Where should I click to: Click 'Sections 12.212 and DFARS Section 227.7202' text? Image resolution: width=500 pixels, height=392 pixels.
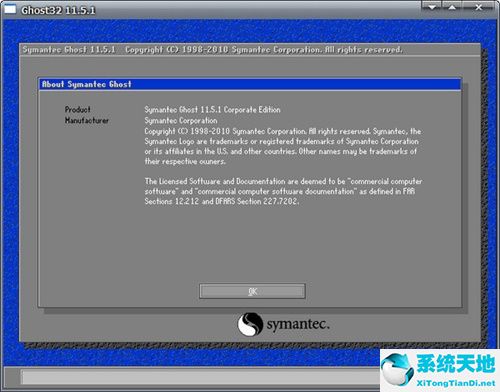click(x=222, y=201)
